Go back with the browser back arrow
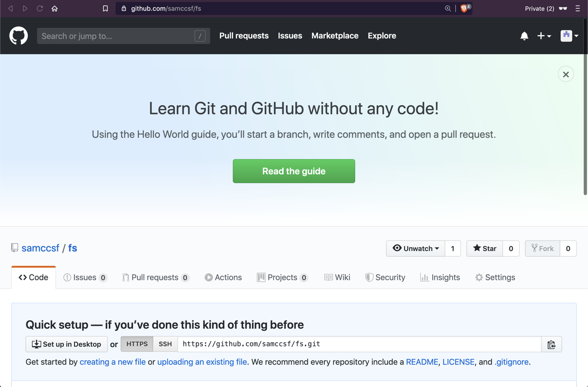Screen dimensions: 588x387 coord(10,8)
